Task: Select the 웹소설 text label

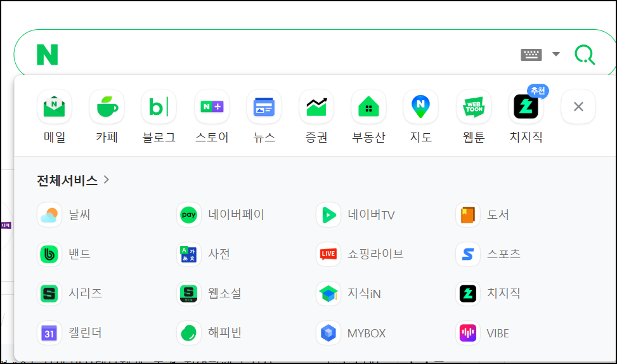Action: click(224, 293)
